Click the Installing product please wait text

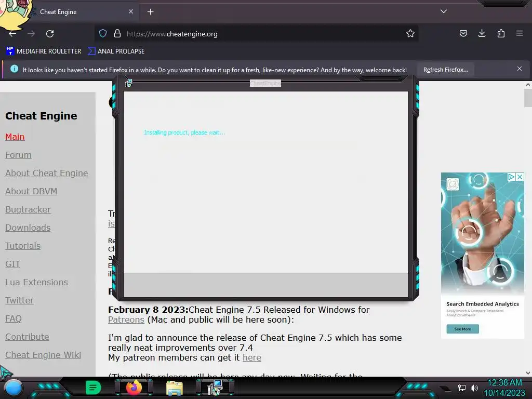[184, 132]
